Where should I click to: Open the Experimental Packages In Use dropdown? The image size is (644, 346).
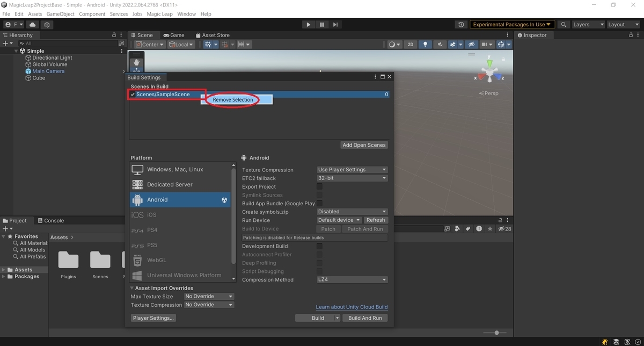512,25
